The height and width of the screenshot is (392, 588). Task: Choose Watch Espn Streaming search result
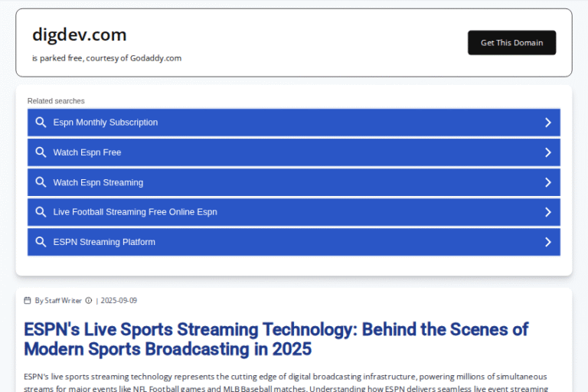click(98, 182)
